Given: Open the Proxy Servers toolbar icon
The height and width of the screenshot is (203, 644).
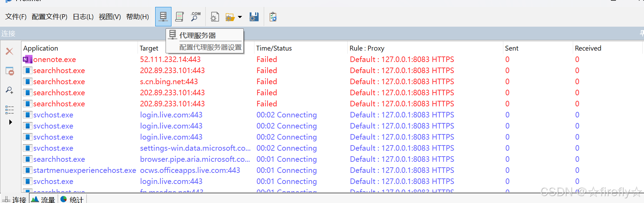Looking at the screenshot, I should [x=163, y=16].
